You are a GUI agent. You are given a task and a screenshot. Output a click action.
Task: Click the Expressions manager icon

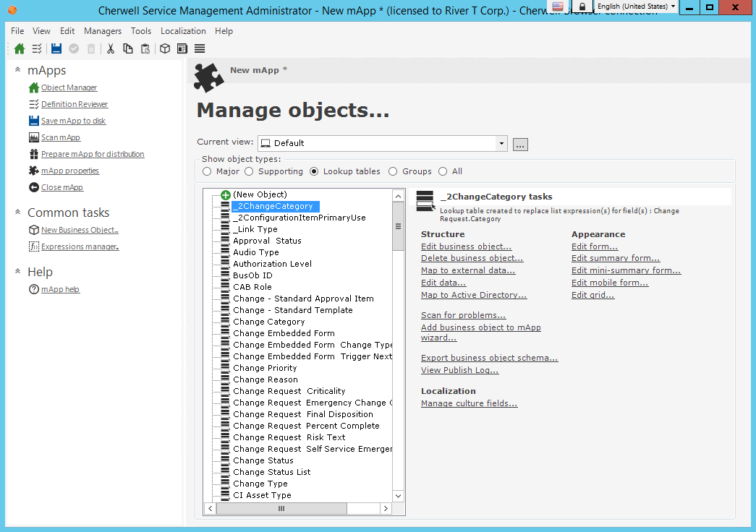(34, 246)
